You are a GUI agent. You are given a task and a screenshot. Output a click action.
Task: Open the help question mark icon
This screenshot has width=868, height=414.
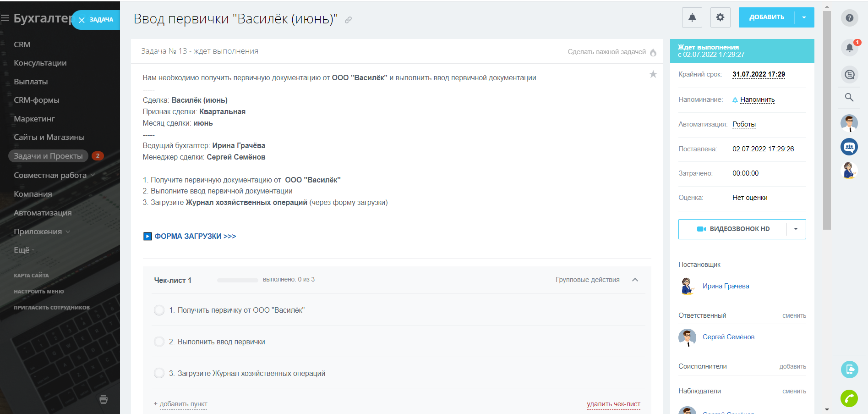[849, 18]
